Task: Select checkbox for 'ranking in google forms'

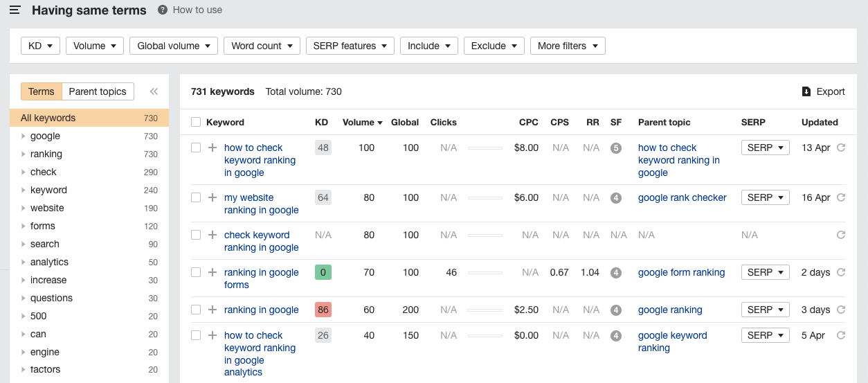Action: pyautogui.click(x=196, y=272)
